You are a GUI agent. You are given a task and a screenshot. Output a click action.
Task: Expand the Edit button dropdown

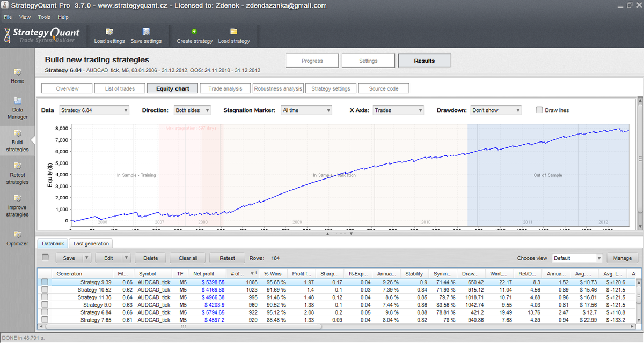126,258
